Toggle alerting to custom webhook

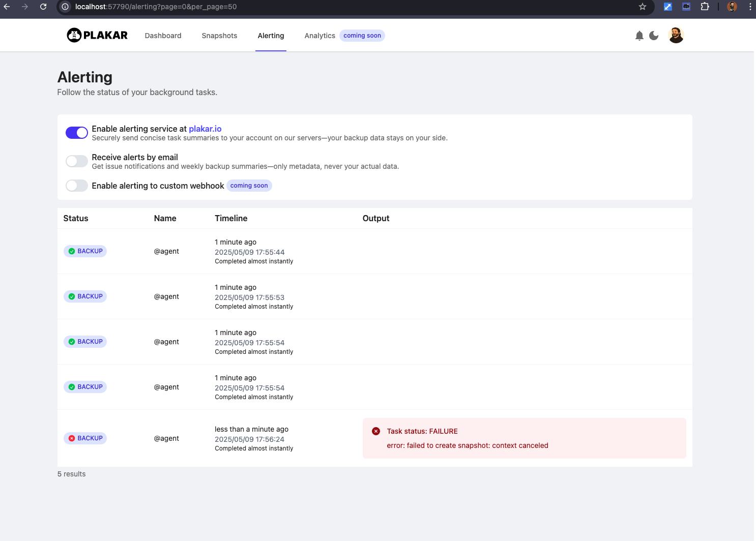coord(77,186)
